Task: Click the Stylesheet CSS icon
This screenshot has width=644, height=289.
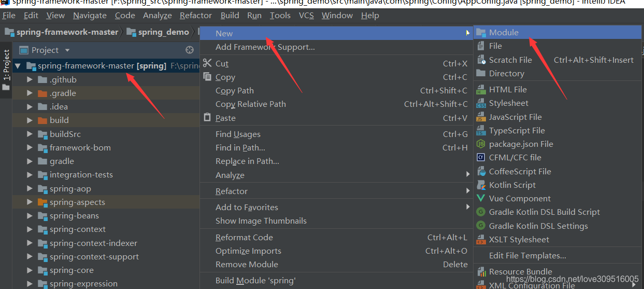Action: [x=480, y=103]
